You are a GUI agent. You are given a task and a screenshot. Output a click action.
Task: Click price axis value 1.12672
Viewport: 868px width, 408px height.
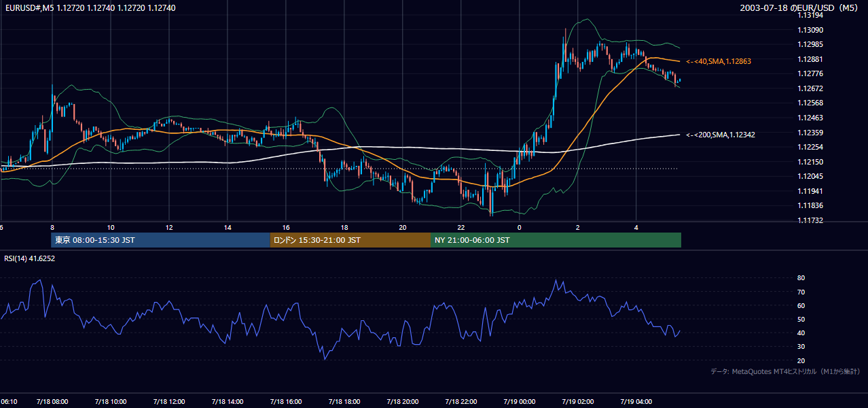click(810, 88)
